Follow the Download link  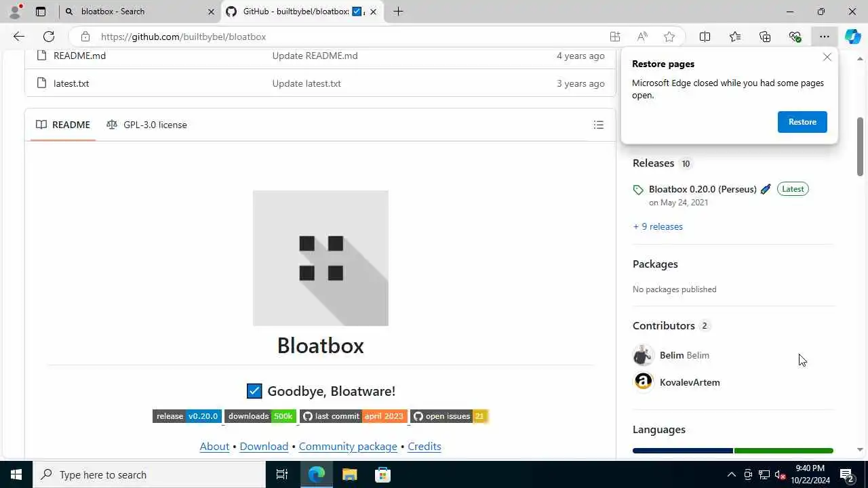coord(264,446)
